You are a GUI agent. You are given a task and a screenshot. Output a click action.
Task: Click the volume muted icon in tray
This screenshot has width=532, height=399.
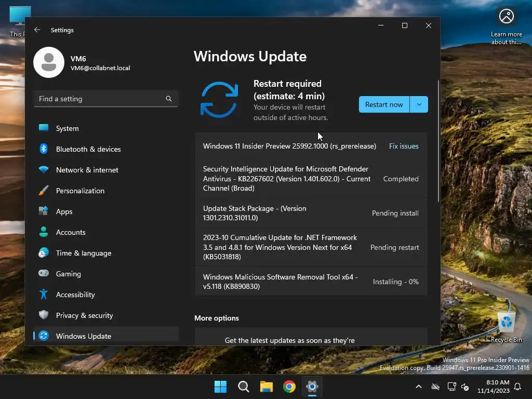465,387
